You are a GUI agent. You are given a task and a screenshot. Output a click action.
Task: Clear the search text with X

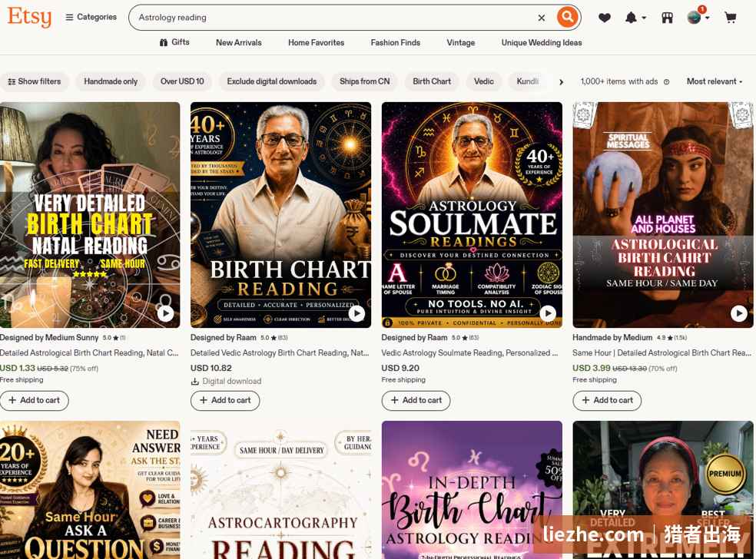[542, 18]
